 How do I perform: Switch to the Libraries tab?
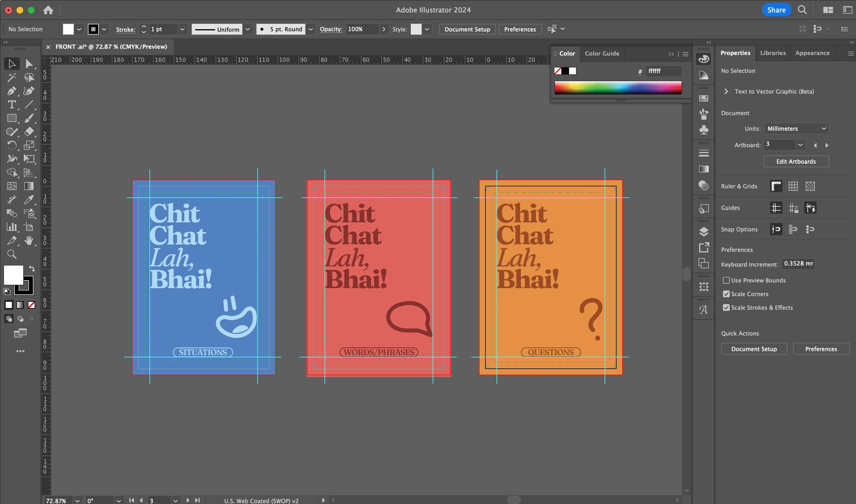(x=773, y=53)
